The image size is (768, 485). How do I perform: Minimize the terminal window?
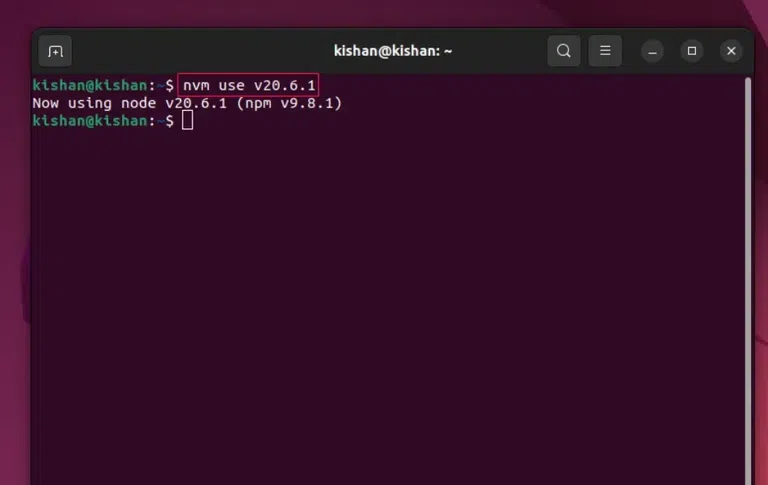point(652,51)
